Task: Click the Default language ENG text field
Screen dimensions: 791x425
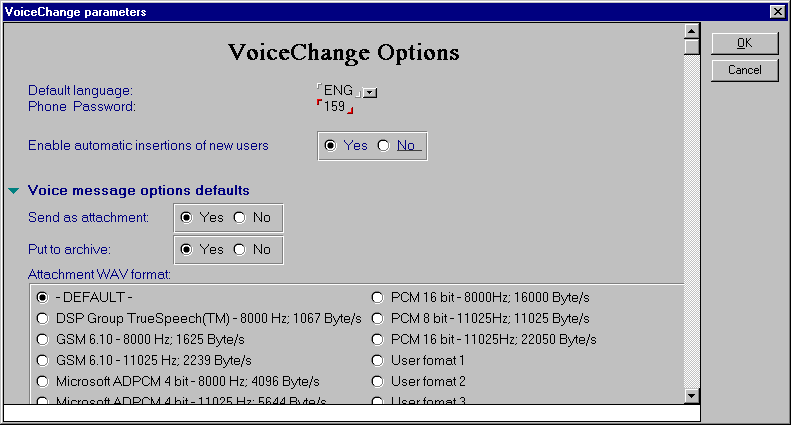Action: tap(339, 90)
